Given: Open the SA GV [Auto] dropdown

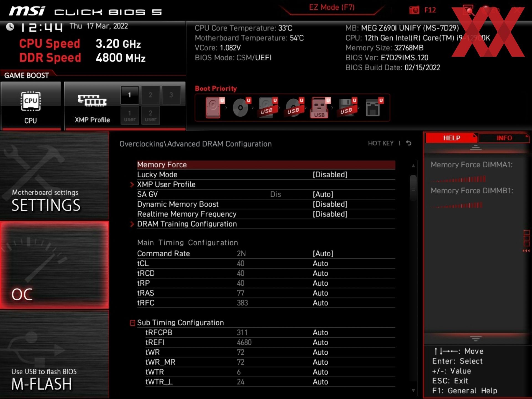Looking at the screenshot, I should click(323, 194).
